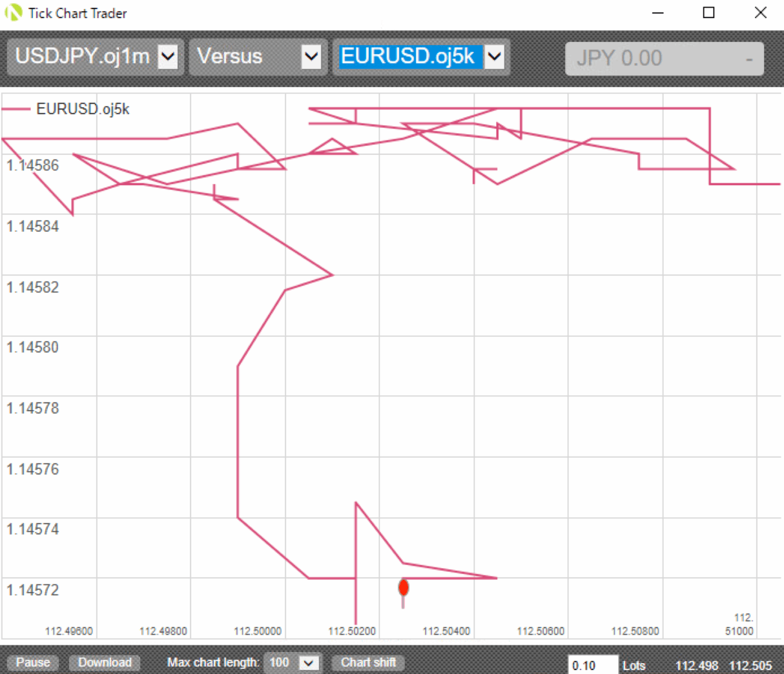
Task: Click the 112.498 bid price to sell
Action: pyautogui.click(x=696, y=666)
